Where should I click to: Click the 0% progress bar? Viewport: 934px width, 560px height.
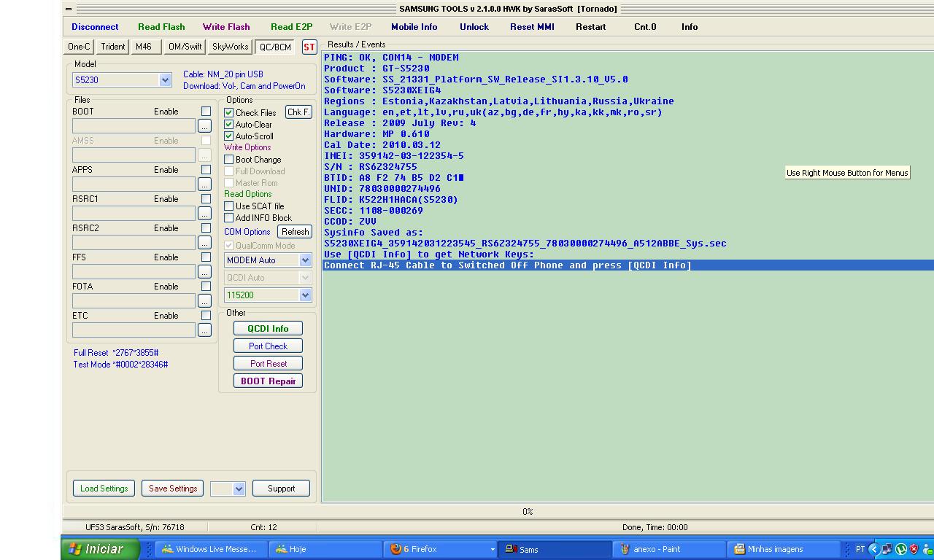pyautogui.click(x=498, y=512)
